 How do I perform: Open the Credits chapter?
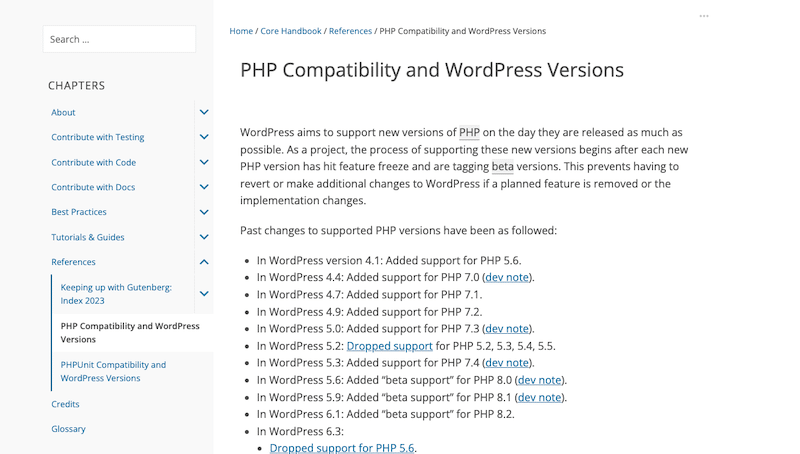click(x=65, y=404)
